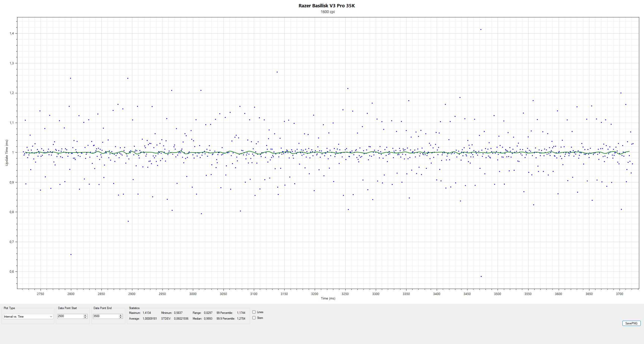
Task: Click the Update Time (ms) y-axis label
Action: 7,153
